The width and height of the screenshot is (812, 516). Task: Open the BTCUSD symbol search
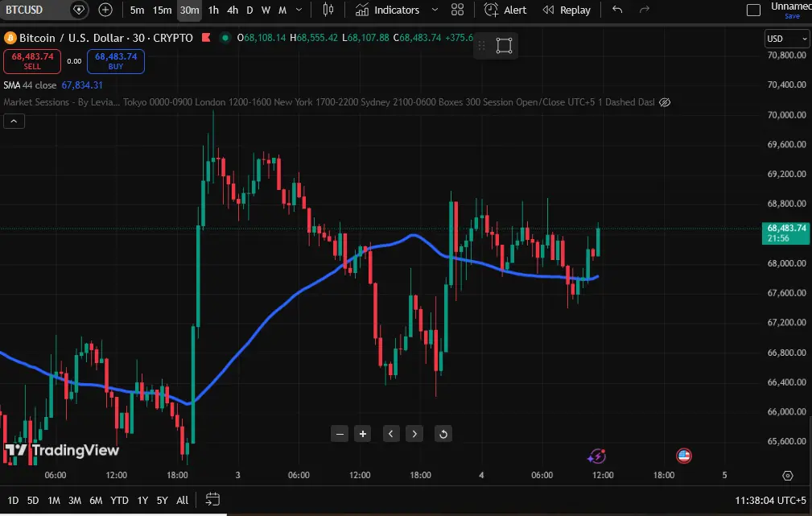pyautogui.click(x=24, y=10)
